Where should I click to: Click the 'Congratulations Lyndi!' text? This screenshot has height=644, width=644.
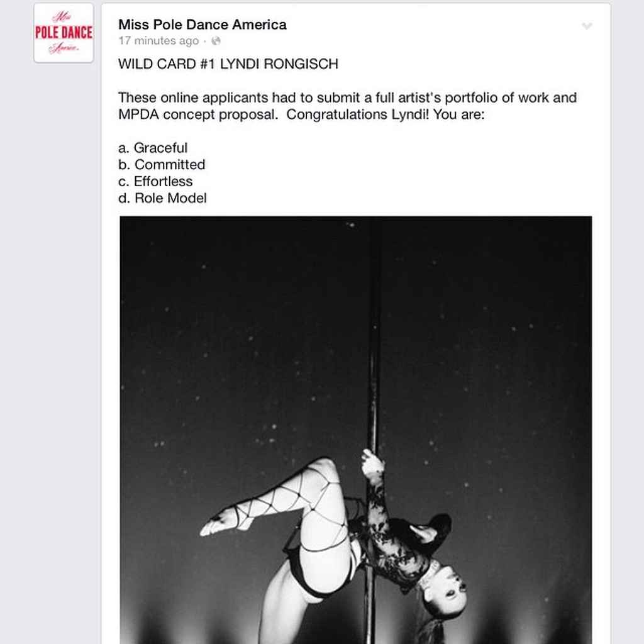[357, 114]
